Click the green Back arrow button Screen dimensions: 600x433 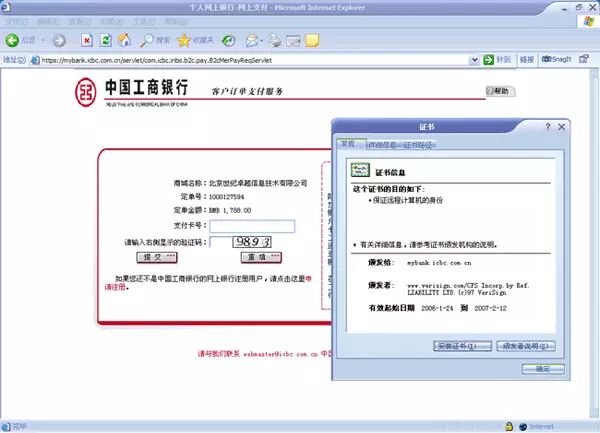click(12, 41)
